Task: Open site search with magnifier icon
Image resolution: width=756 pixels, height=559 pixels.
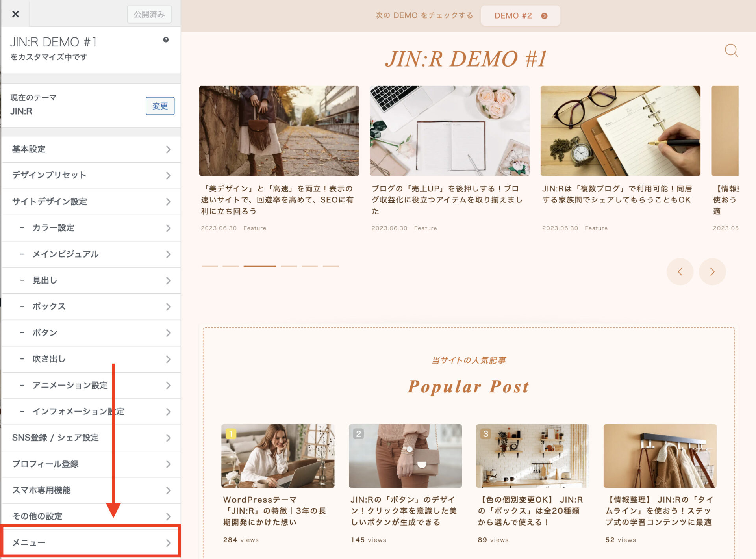Action: tap(731, 50)
